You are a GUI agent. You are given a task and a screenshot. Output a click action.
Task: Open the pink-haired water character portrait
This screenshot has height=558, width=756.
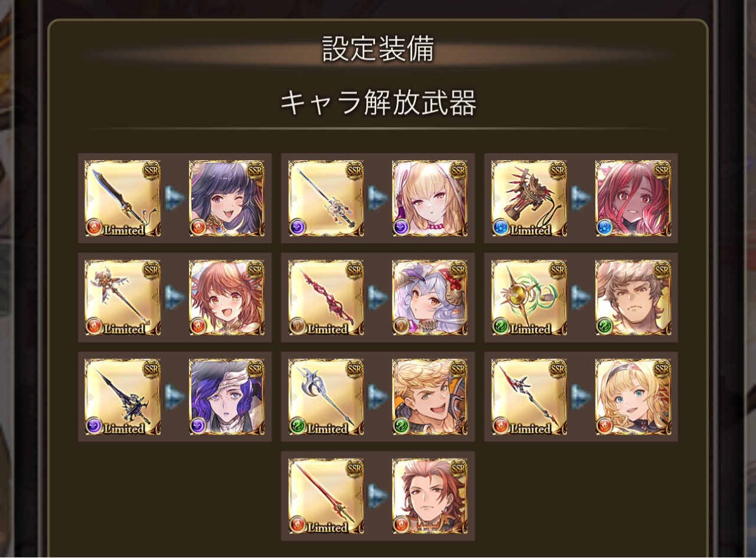tap(633, 199)
